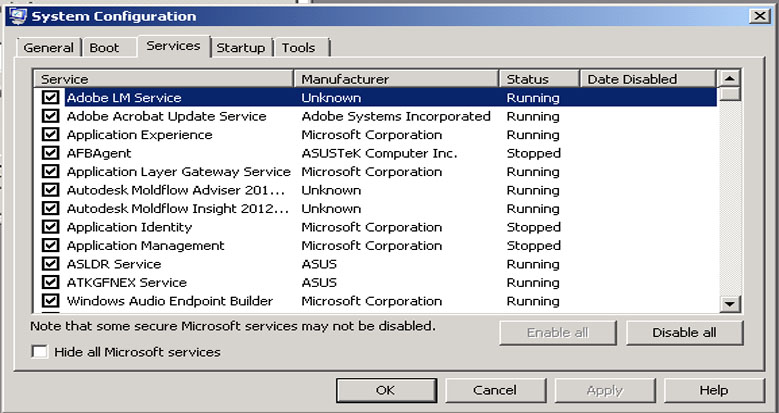
Task: Uncheck the Adobe LM Service checkbox
Action: 50,98
